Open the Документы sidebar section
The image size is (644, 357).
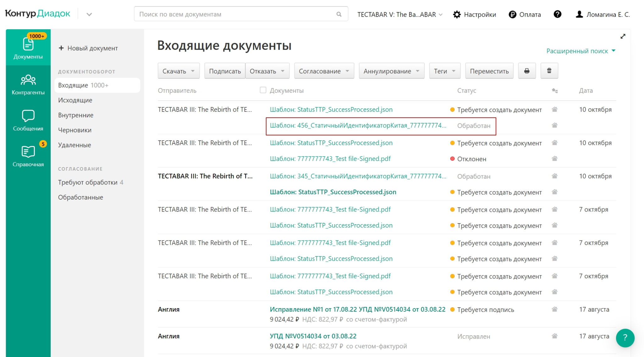click(28, 48)
